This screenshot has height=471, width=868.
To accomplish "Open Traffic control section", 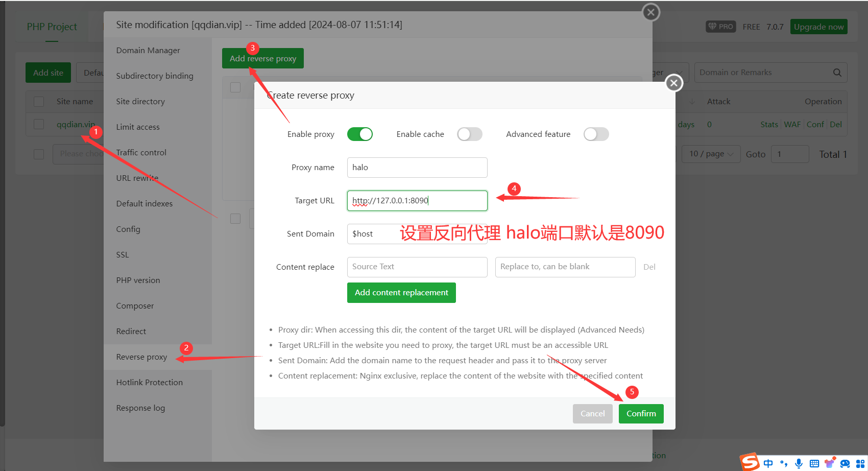I will point(141,153).
